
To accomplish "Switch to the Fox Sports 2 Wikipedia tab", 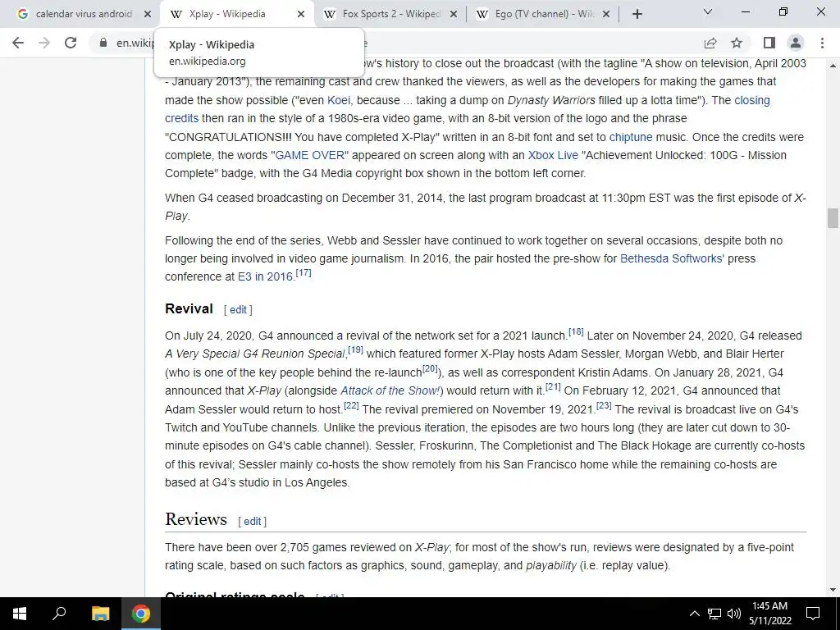I will point(390,14).
